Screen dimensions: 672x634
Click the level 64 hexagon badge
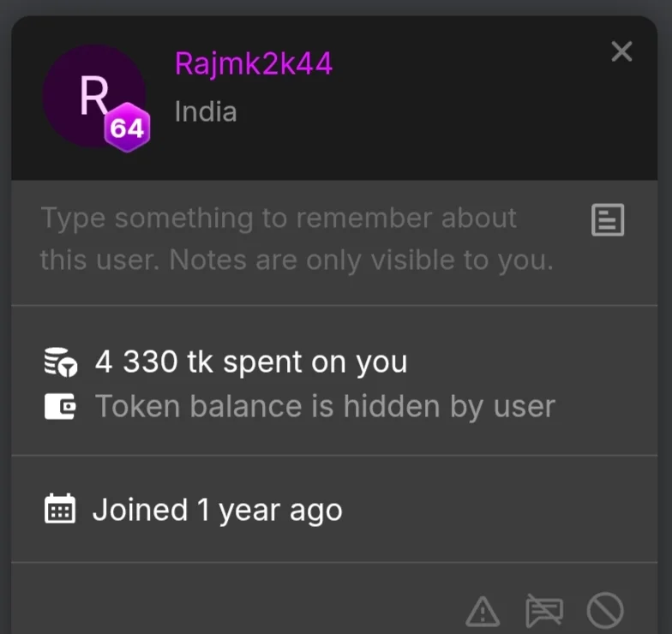pos(127,127)
